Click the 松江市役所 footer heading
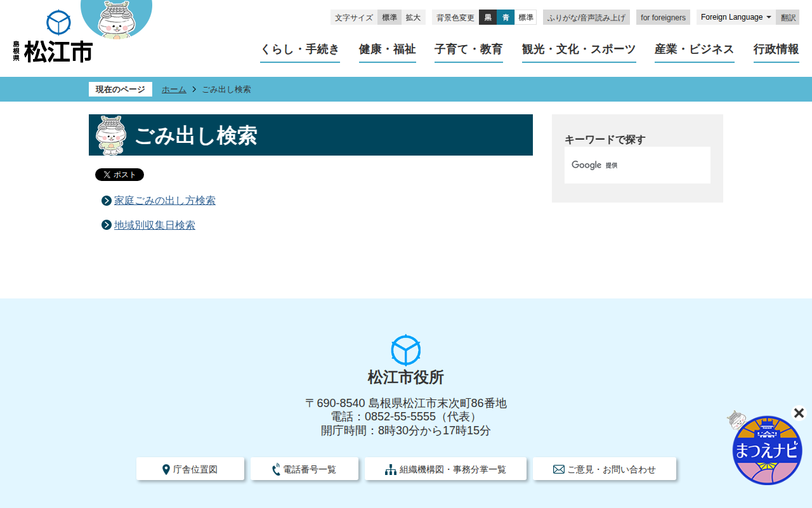Image resolution: width=812 pixels, height=508 pixels. pos(406,377)
